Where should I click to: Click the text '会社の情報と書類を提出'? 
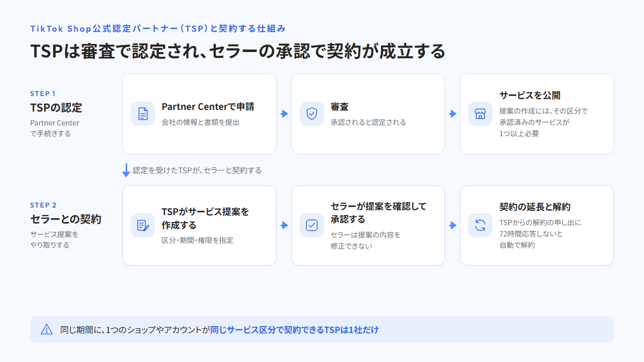click(201, 122)
